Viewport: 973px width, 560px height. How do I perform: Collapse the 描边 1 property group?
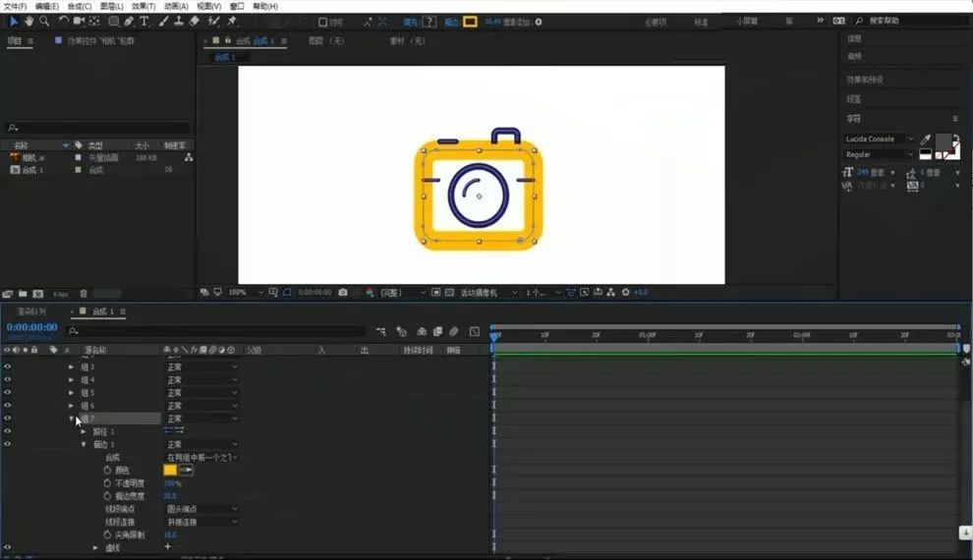click(x=84, y=445)
